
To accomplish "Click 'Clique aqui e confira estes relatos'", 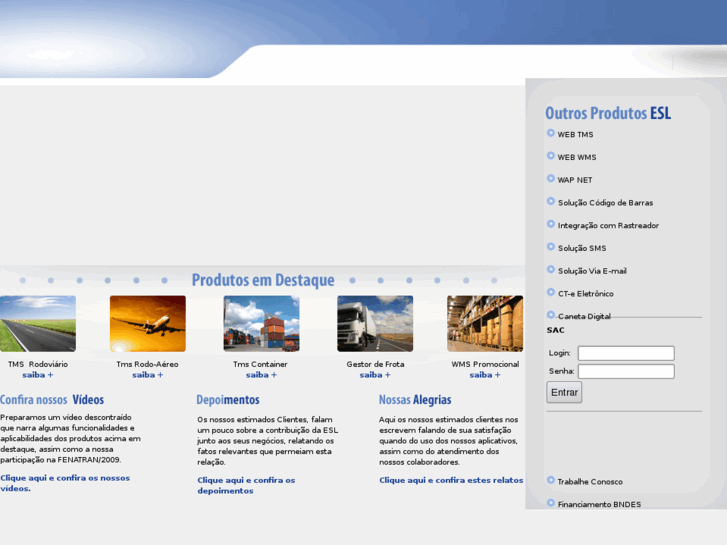I will click(x=451, y=480).
